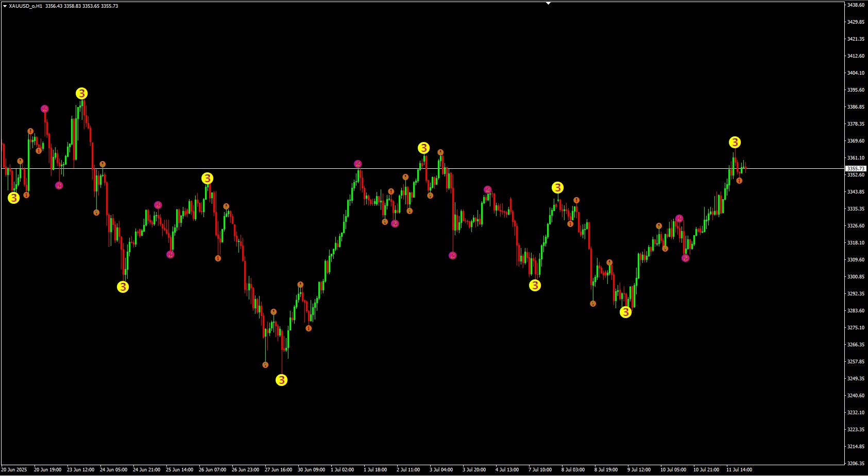Click the 27 Jun 16:00 time axis label

pos(278,470)
